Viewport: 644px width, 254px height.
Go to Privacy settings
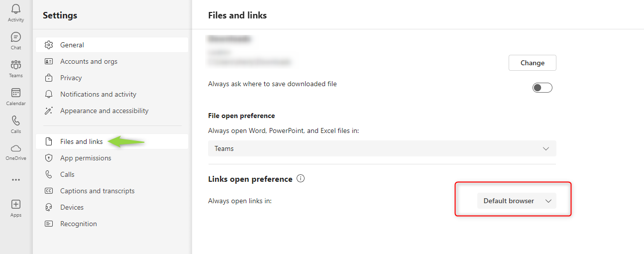pyautogui.click(x=71, y=78)
